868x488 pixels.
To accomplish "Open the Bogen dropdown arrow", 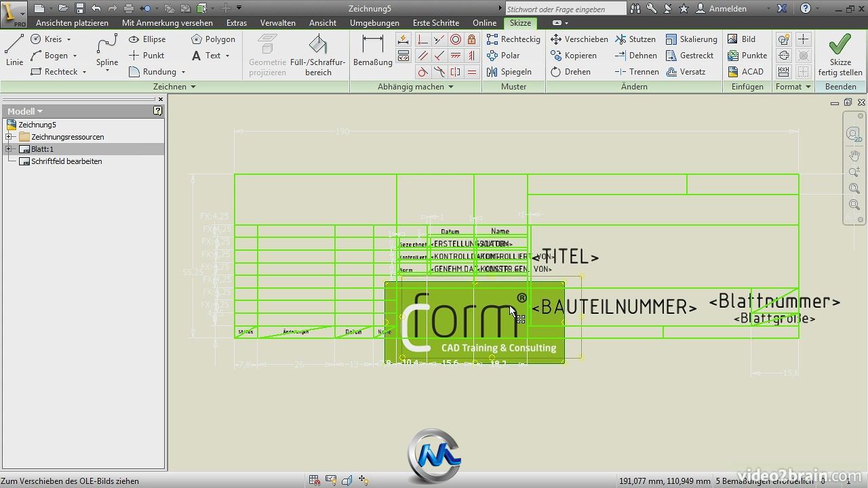I will tap(75, 56).
